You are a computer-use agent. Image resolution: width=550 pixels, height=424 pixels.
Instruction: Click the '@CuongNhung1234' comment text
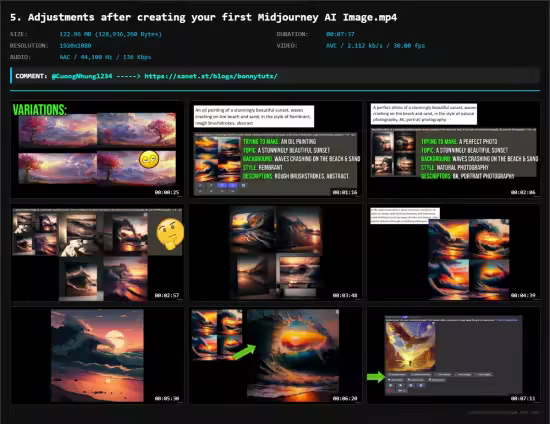click(82, 76)
